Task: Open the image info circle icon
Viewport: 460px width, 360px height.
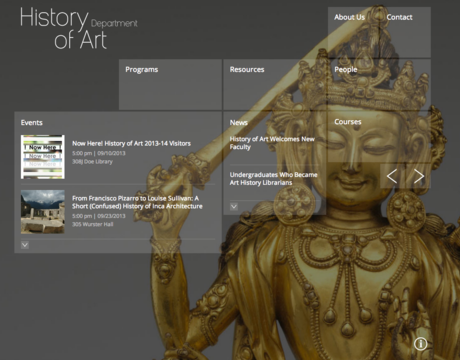Action: pyautogui.click(x=421, y=343)
